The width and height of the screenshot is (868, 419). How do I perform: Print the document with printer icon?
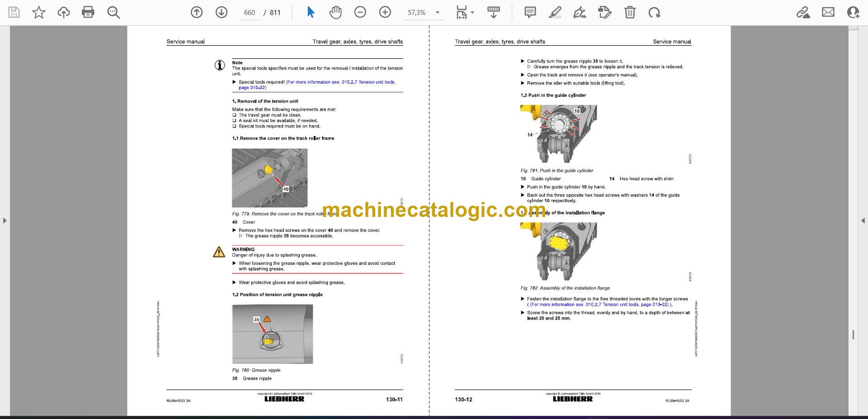[x=88, y=12]
